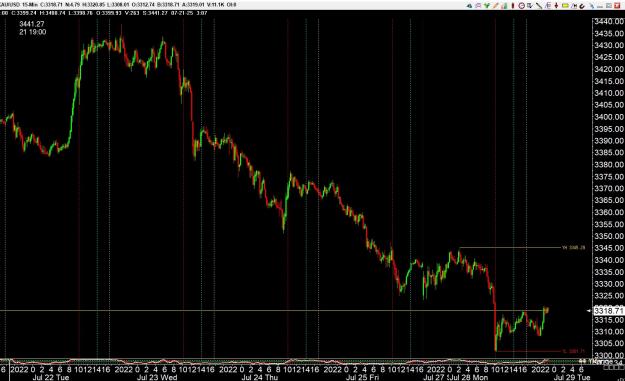
Task: Click the red downward arrow icon
Action: [556, 6]
